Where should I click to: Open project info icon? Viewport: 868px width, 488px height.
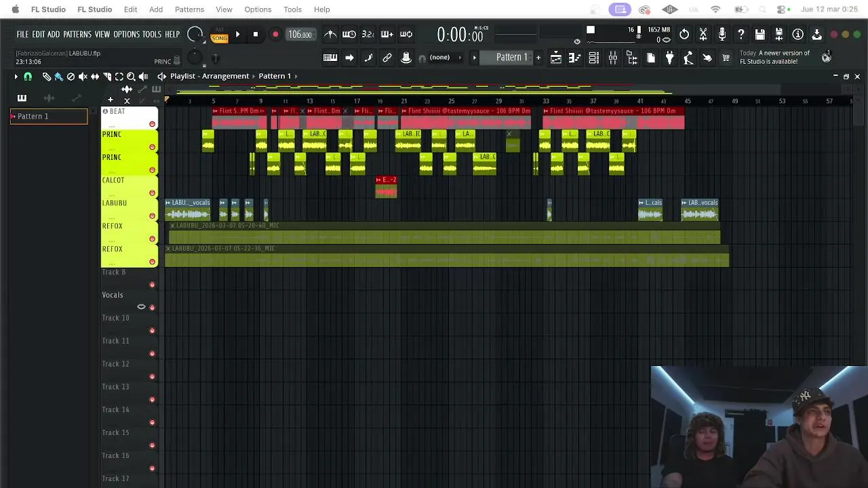798,35
